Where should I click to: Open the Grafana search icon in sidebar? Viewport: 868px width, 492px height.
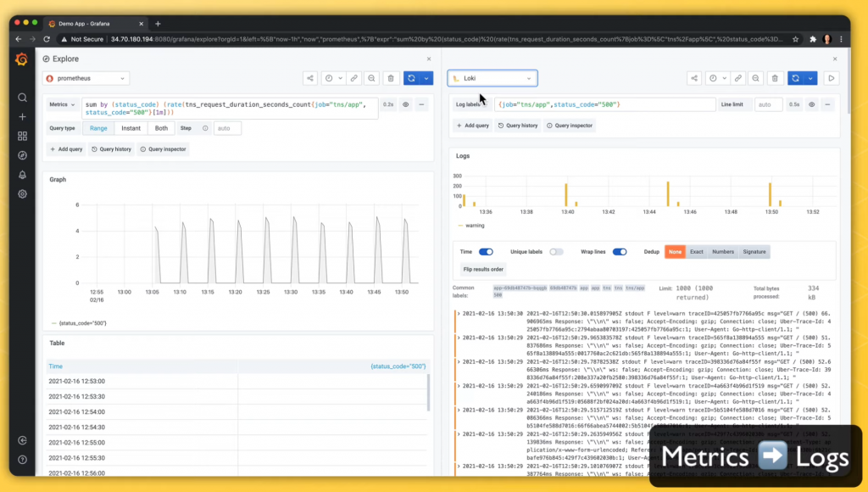pos(22,98)
